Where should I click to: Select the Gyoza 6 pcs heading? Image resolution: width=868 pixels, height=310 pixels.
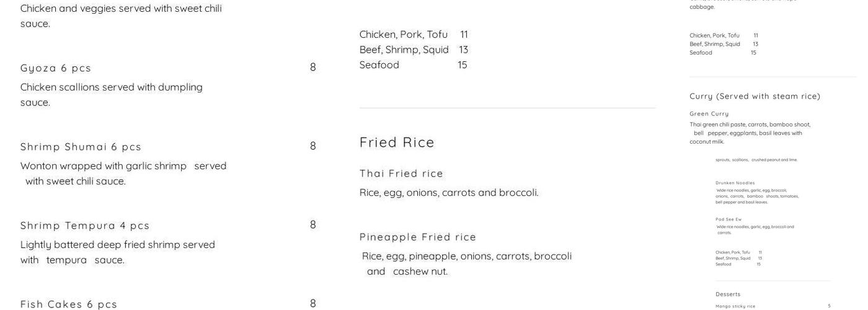pyautogui.click(x=56, y=68)
